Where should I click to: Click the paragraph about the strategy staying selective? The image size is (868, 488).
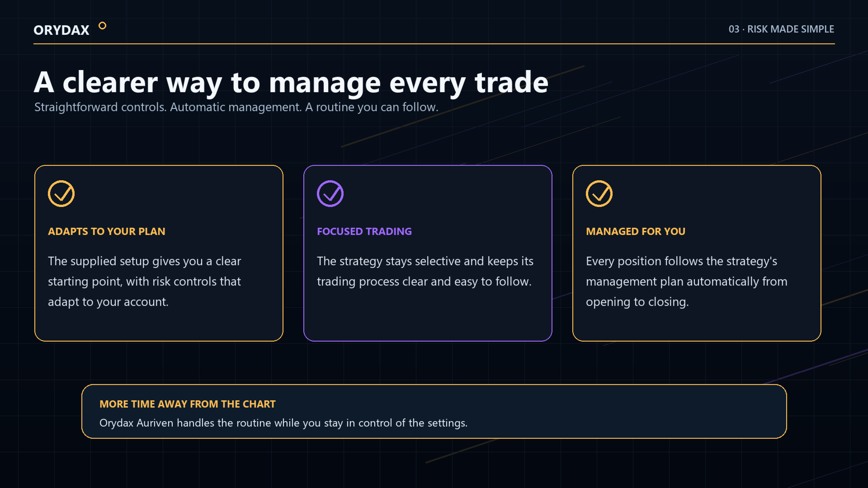coord(425,271)
